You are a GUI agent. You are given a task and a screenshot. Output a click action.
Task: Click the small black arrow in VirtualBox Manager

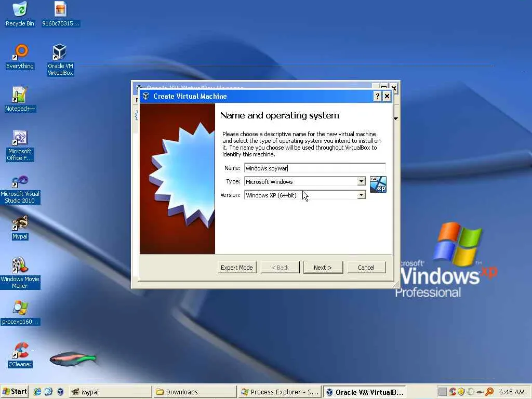396,118
